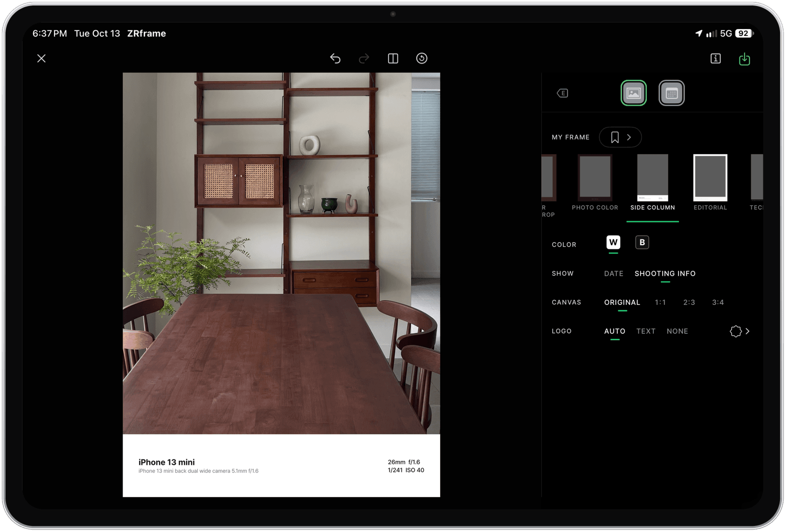Show Shooting Info on the frame

click(665, 274)
